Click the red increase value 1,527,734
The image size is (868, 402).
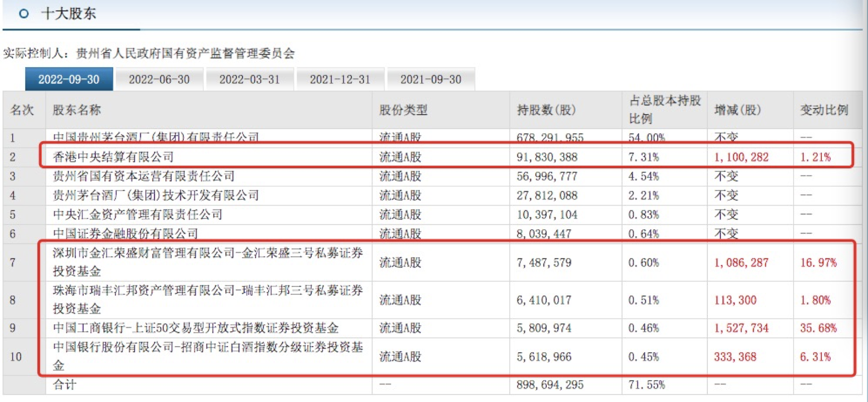(x=741, y=328)
